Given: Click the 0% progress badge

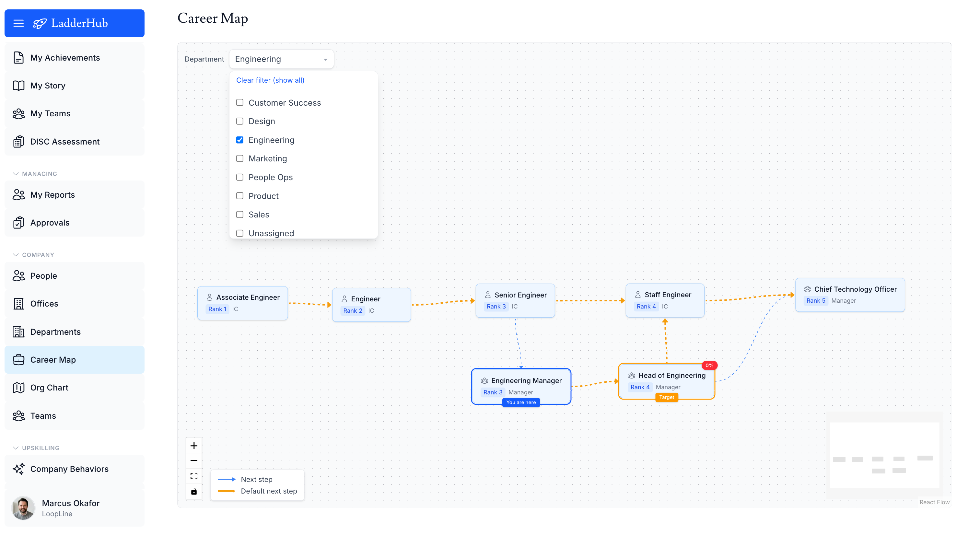Looking at the screenshot, I should (709, 365).
